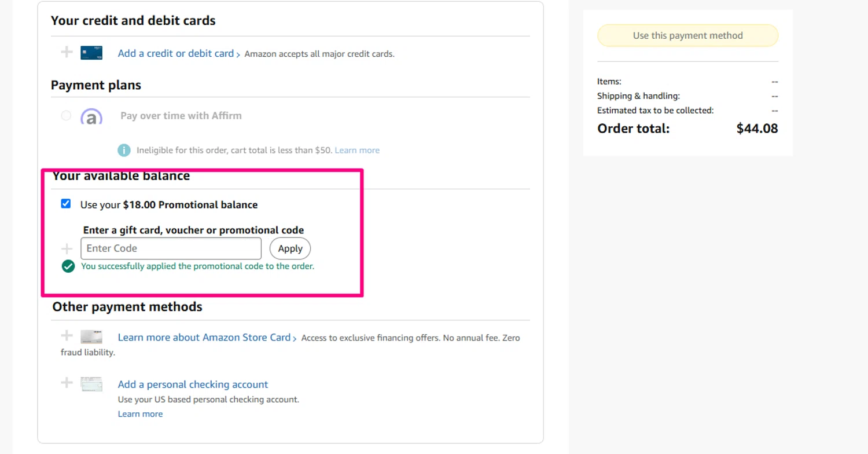Click the info icon next to Ineligible notice

(x=124, y=151)
